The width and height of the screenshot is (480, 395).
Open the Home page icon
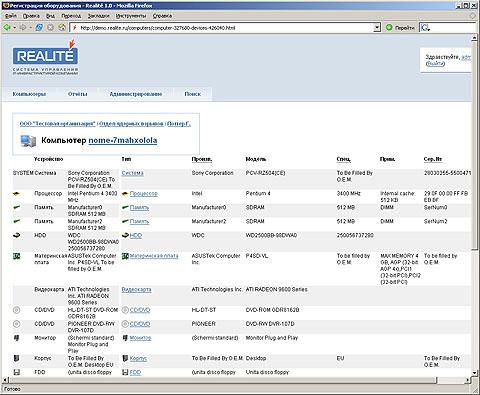coord(62,28)
